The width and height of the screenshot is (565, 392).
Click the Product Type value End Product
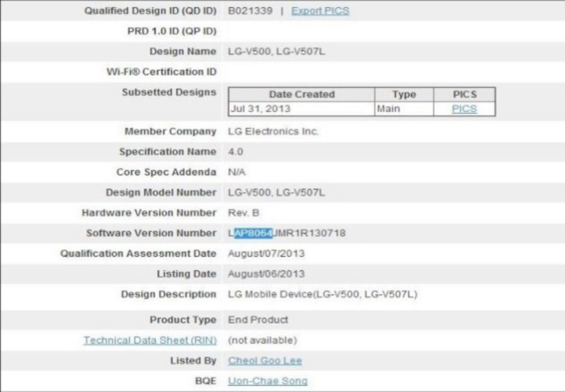258,319
